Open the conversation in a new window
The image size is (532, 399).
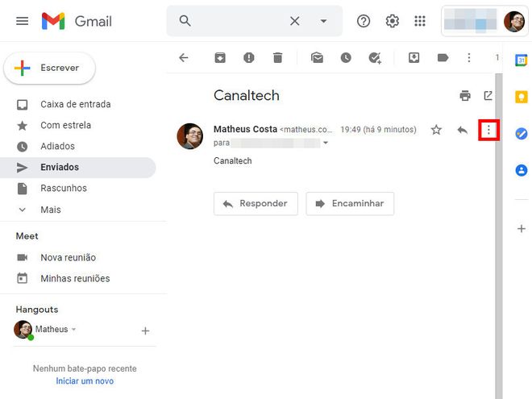(x=488, y=96)
